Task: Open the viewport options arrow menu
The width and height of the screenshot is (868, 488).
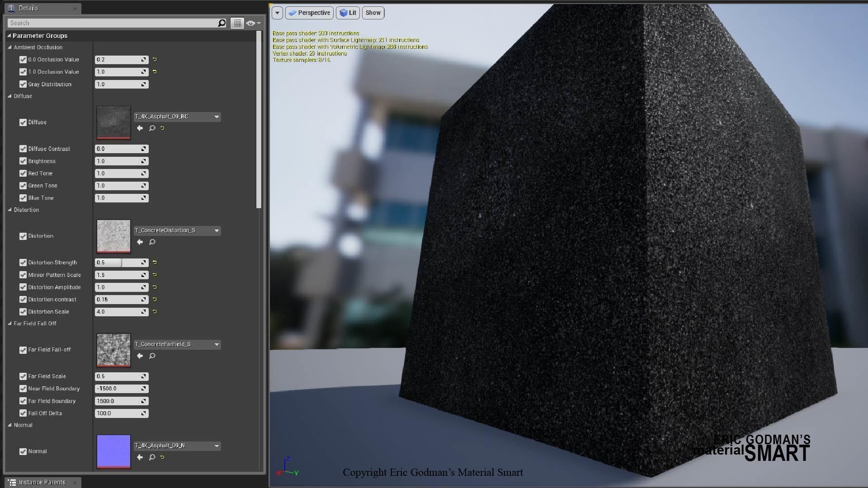Action: click(x=277, y=13)
